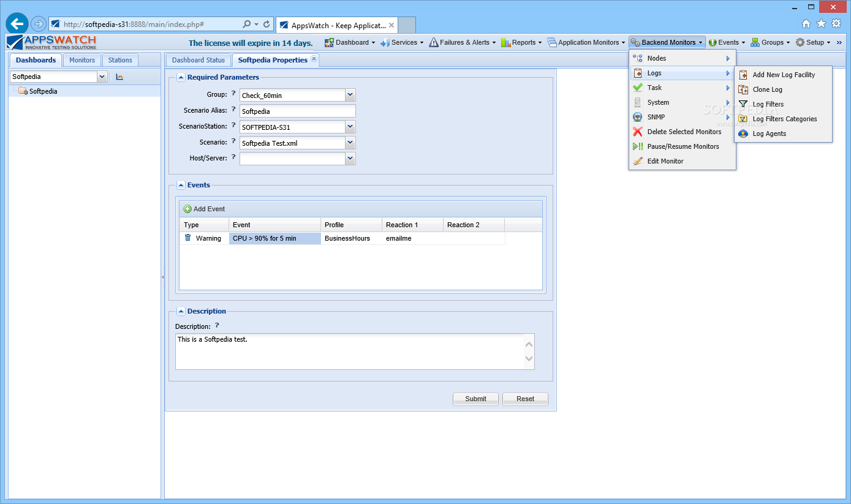Open the Events menu in toolbar

click(727, 42)
